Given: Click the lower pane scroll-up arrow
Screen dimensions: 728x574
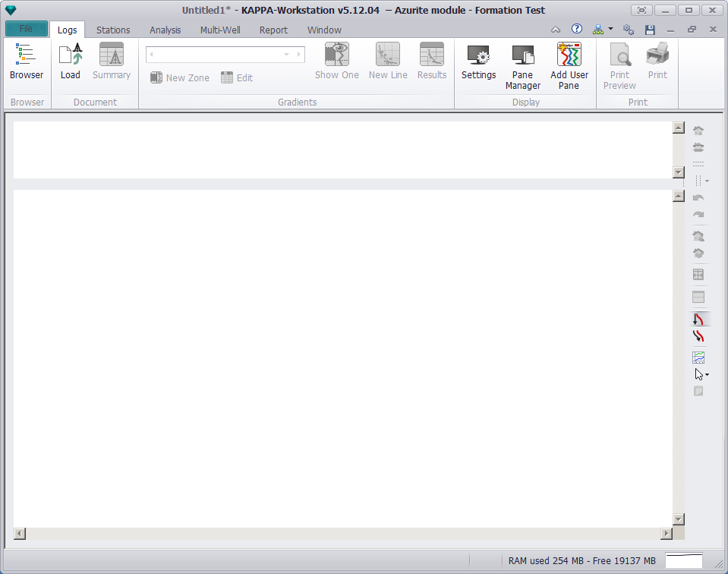Looking at the screenshot, I should (679, 196).
